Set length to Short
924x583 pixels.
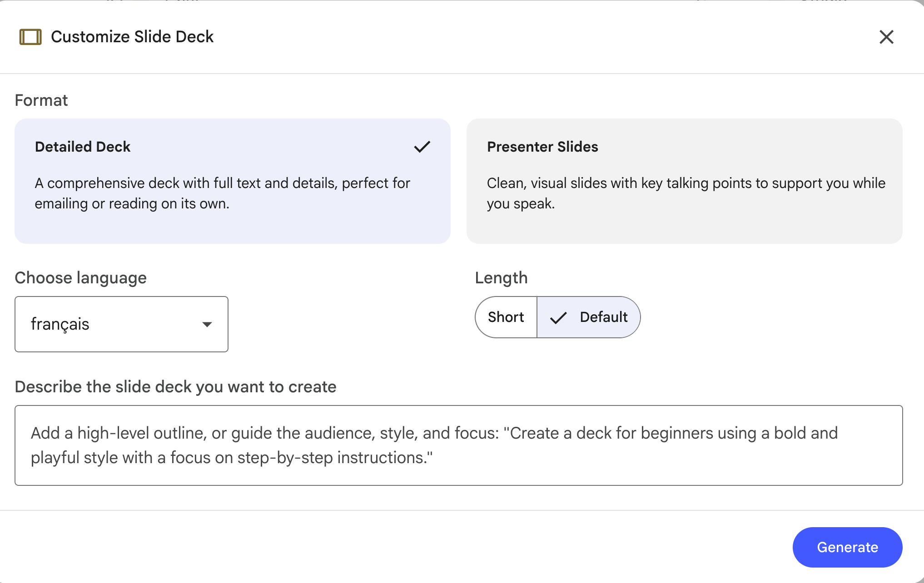(x=506, y=317)
